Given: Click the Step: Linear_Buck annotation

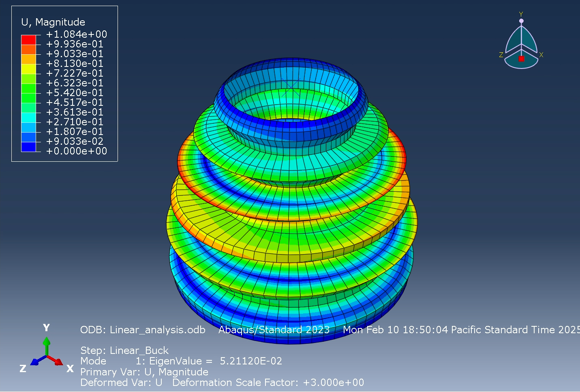Looking at the screenshot, I should 124,350.
